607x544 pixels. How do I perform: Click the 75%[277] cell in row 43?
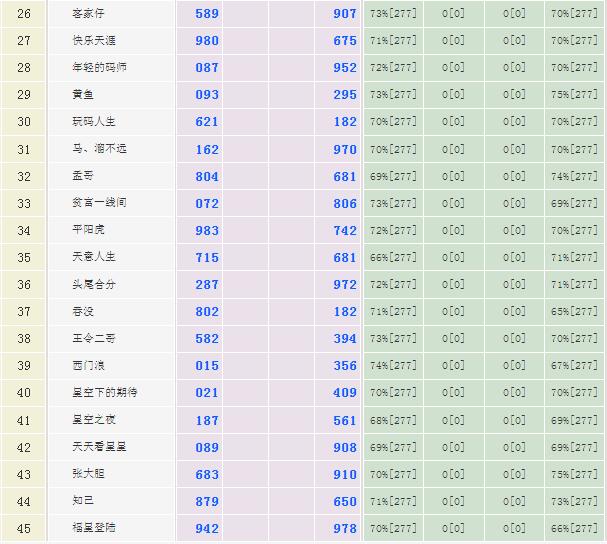[574, 474]
